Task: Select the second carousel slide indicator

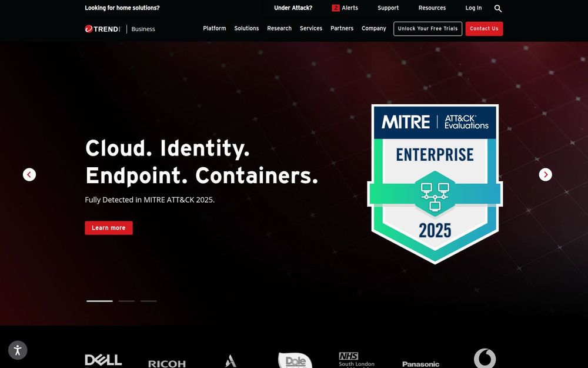Action: (126, 301)
